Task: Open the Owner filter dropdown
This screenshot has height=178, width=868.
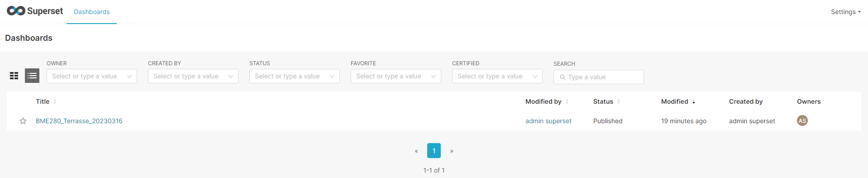Action: [x=92, y=76]
